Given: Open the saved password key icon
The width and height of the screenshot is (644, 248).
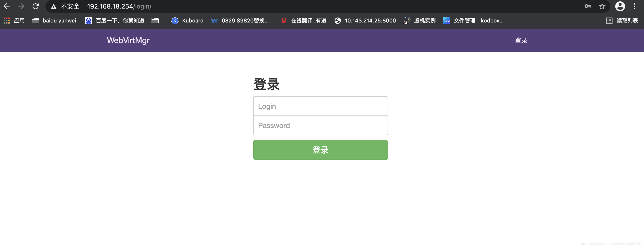Looking at the screenshot, I should tap(588, 7).
